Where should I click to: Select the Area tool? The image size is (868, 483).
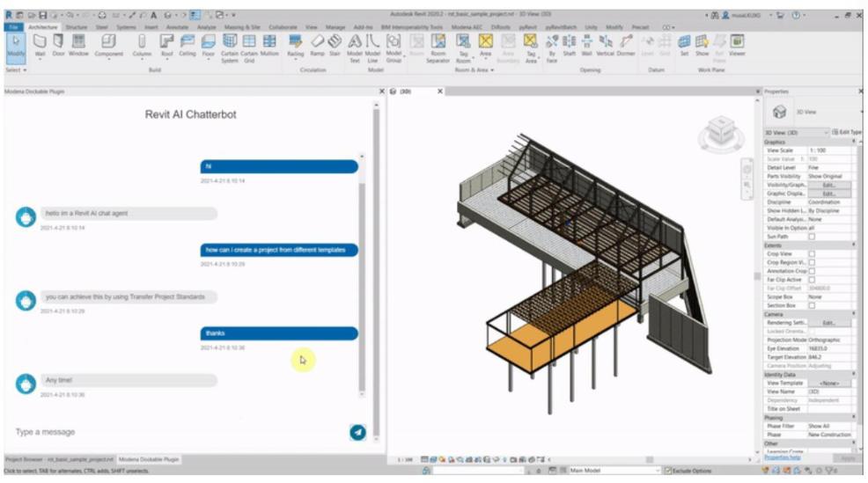[x=485, y=46]
